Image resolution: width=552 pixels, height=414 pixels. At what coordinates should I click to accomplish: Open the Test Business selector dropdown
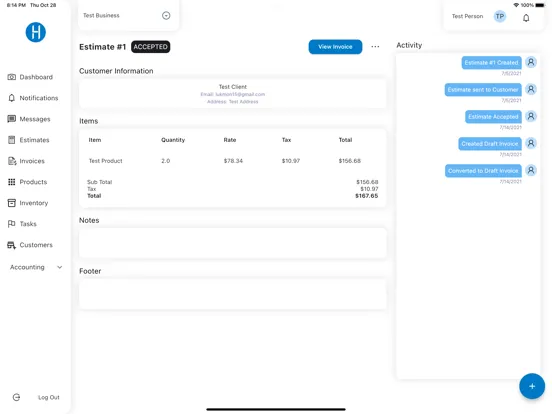click(166, 15)
